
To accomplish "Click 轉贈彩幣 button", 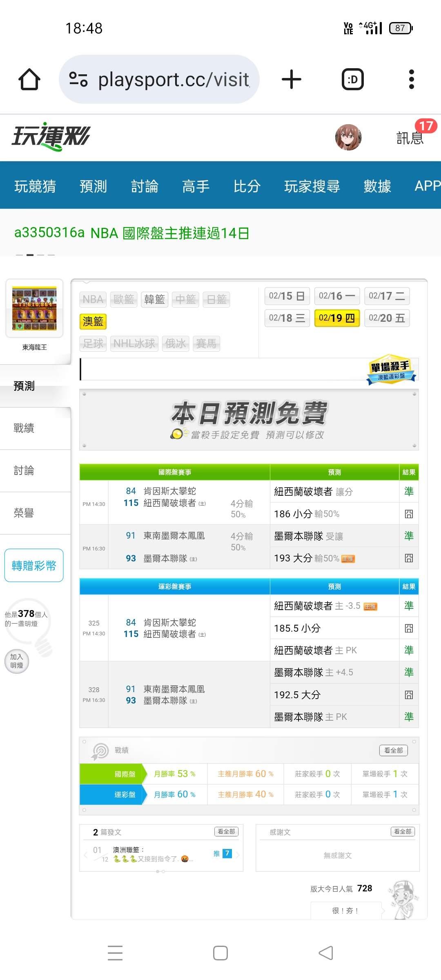I will tap(34, 565).
